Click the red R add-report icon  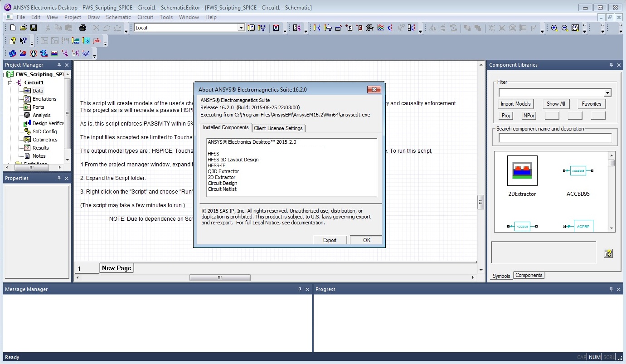pos(360,28)
